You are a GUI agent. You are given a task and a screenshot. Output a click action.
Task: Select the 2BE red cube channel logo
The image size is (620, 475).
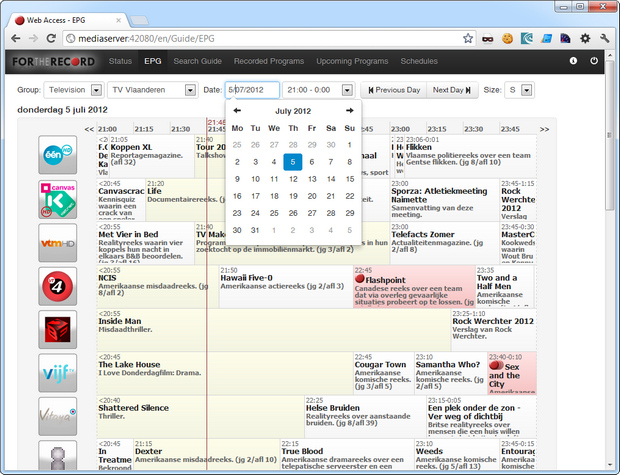pos(58,329)
